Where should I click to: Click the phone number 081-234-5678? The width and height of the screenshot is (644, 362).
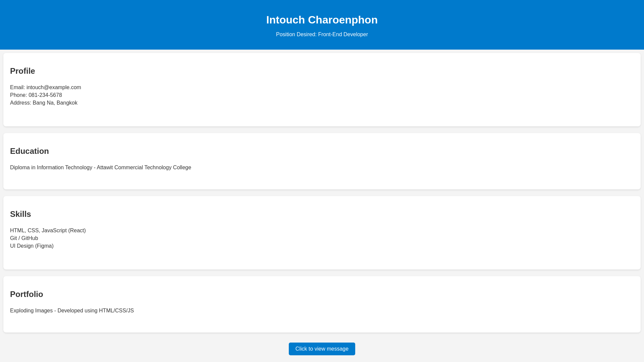pyautogui.click(x=45, y=95)
